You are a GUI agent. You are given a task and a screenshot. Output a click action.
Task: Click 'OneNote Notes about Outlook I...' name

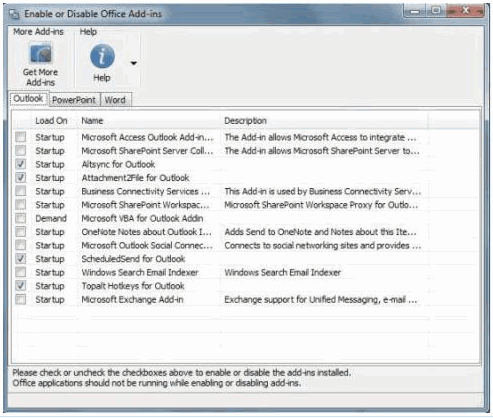[x=147, y=232]
